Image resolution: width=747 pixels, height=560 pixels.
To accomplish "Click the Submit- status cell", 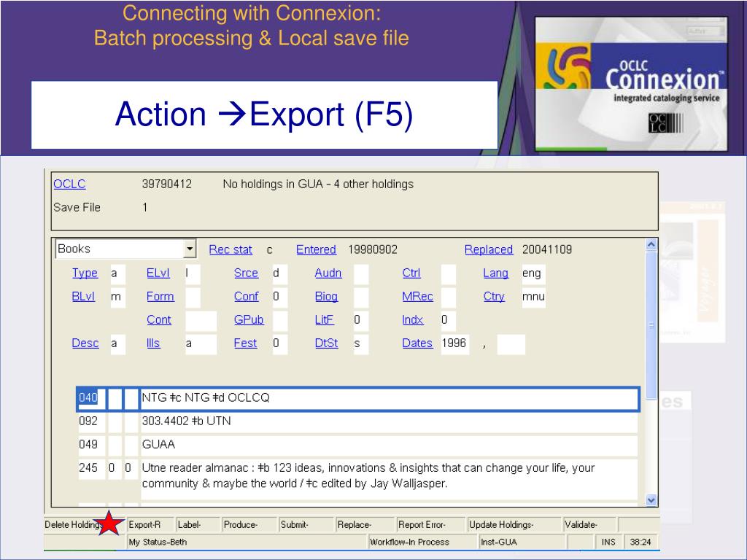I will tap(306, 524).
